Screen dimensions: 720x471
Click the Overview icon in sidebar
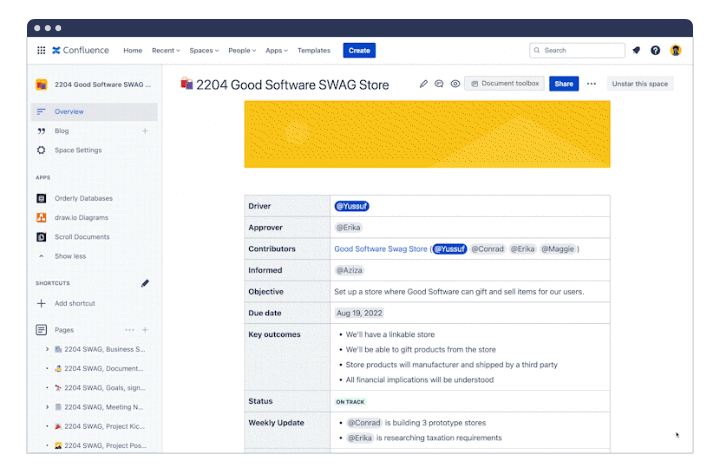pyautogui.click(x=41, y=112)
